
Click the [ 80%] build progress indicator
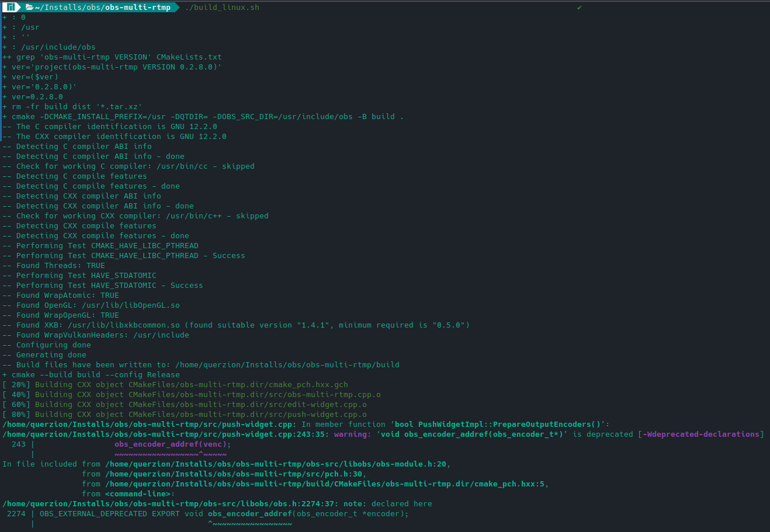pyautogui.click(x=16, y=414)
